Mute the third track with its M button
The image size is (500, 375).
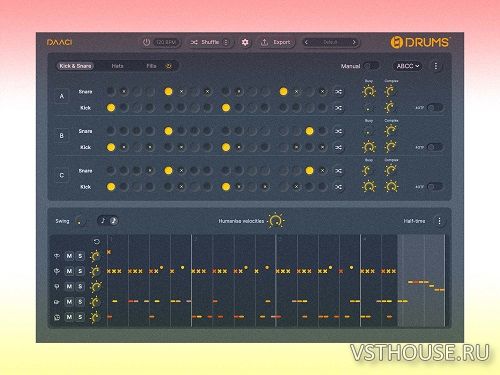[69, 286]
